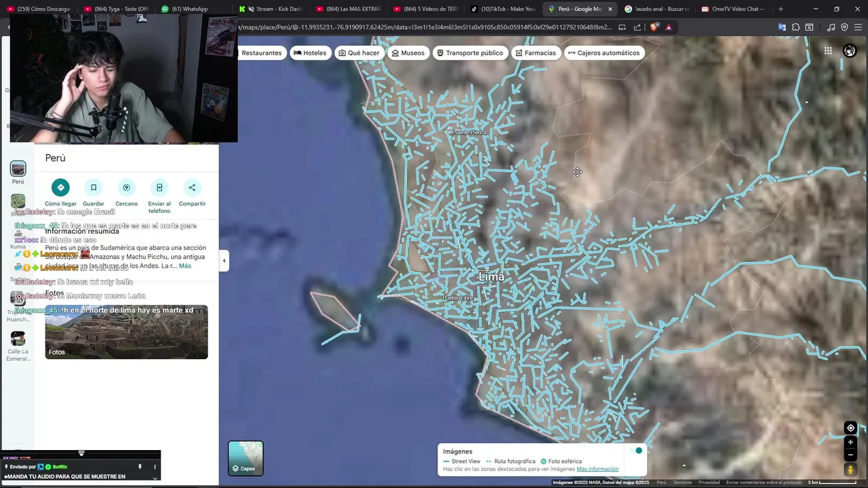Pin the BotRix message
Screen dimensions: 868x488
[140, 467]
